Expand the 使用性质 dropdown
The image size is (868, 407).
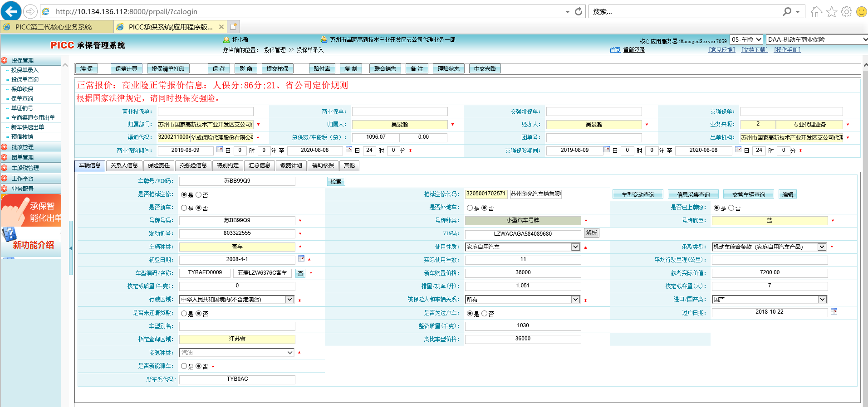575,247
